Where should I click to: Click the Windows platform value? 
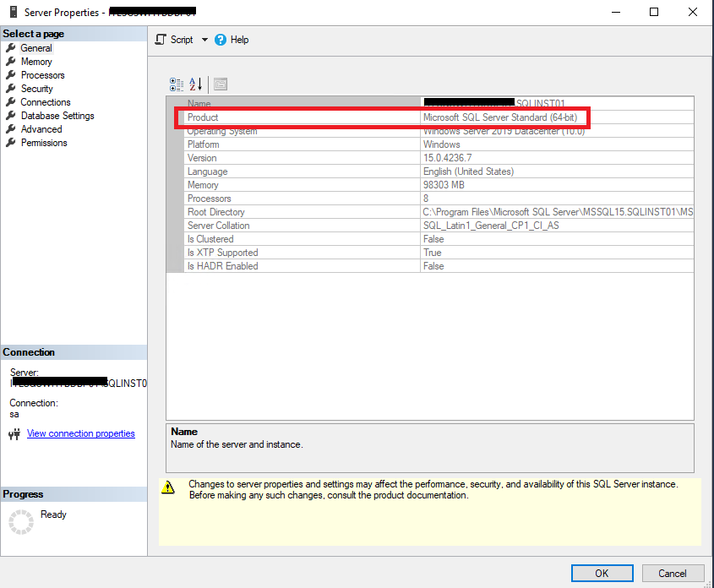pyautogui.click(x=441, y=144)
